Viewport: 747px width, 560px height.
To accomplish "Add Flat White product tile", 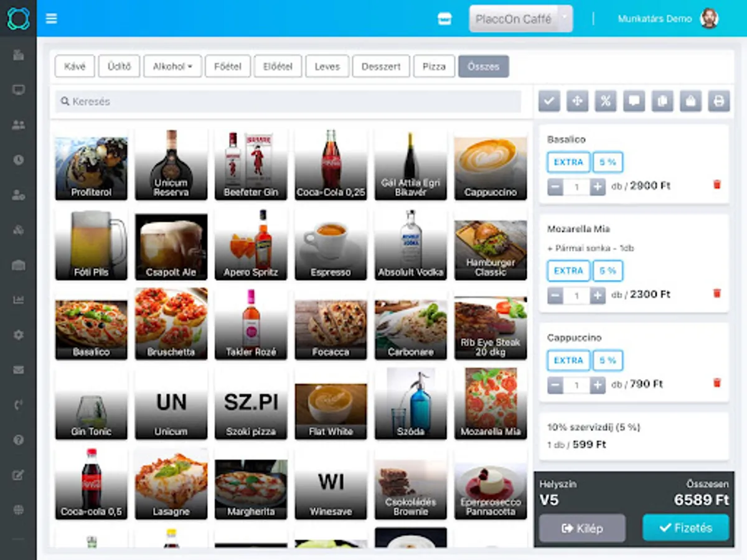I will coord(331,404).
